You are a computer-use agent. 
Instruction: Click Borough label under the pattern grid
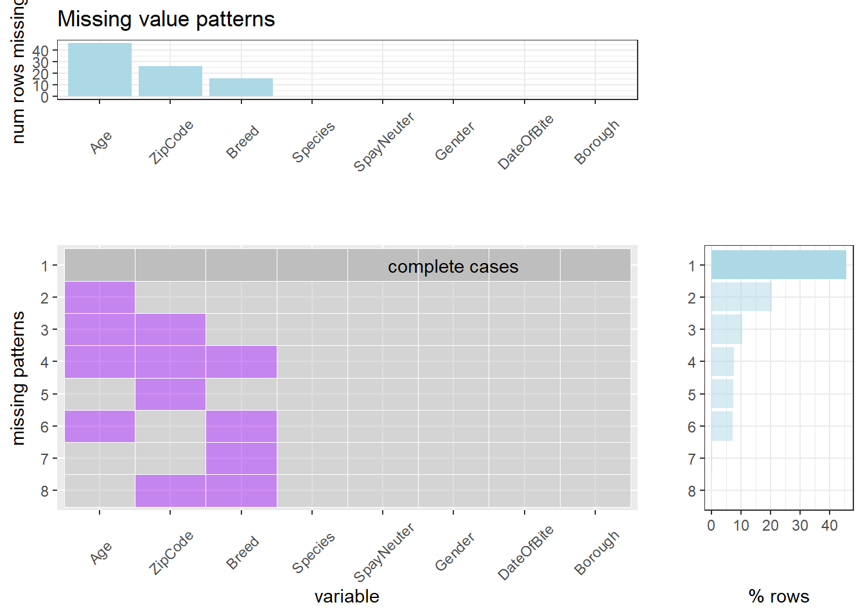coord(597,553)
